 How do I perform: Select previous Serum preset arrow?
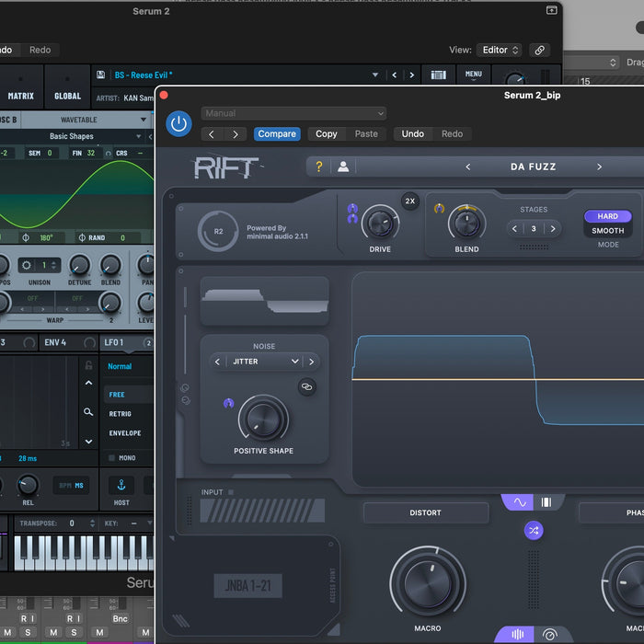click(x=395, y=75)
